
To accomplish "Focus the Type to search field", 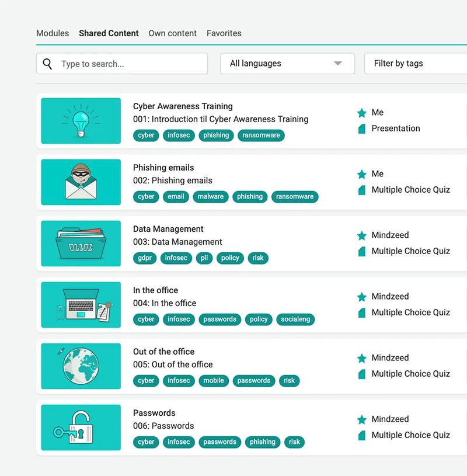I will pyautogui.click(x=122, y=64).
